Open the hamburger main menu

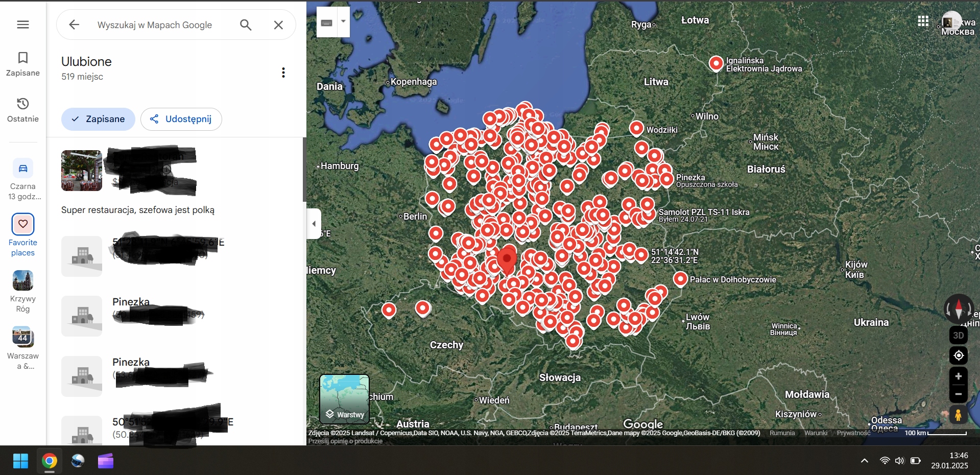[23, 25]
